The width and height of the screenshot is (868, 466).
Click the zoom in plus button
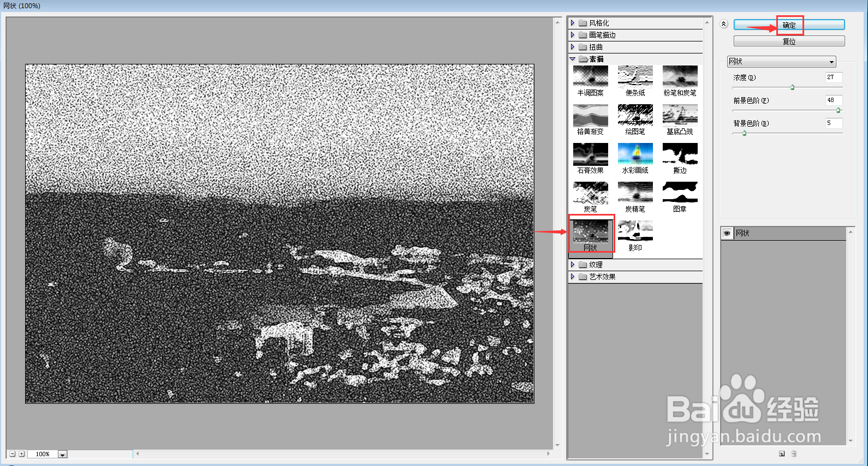21,454
